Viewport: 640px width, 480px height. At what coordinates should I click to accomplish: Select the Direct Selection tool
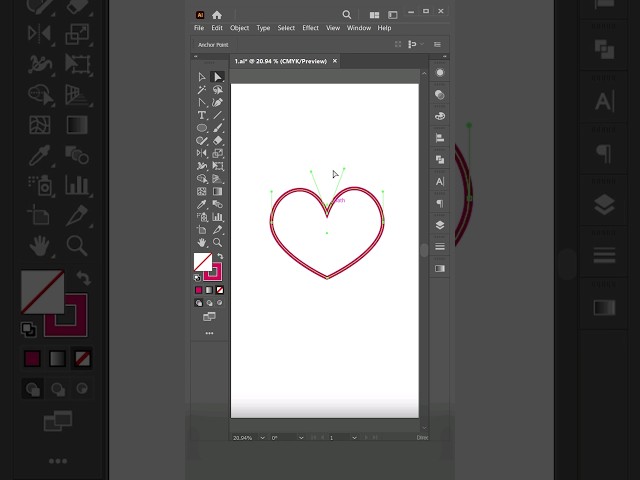coord(217,77)
